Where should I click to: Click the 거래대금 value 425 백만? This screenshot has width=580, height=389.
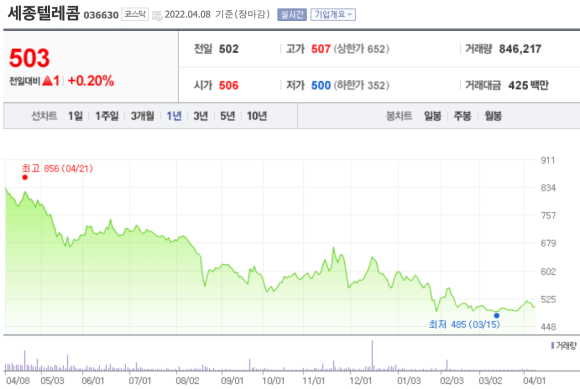(x=528, y=85)
